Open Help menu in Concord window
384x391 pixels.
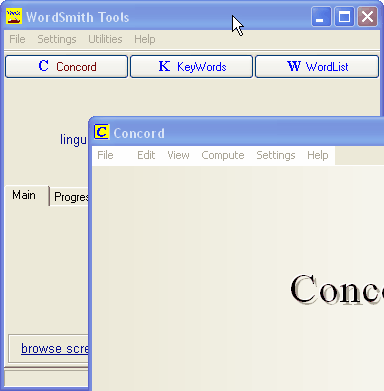(318, 155)
